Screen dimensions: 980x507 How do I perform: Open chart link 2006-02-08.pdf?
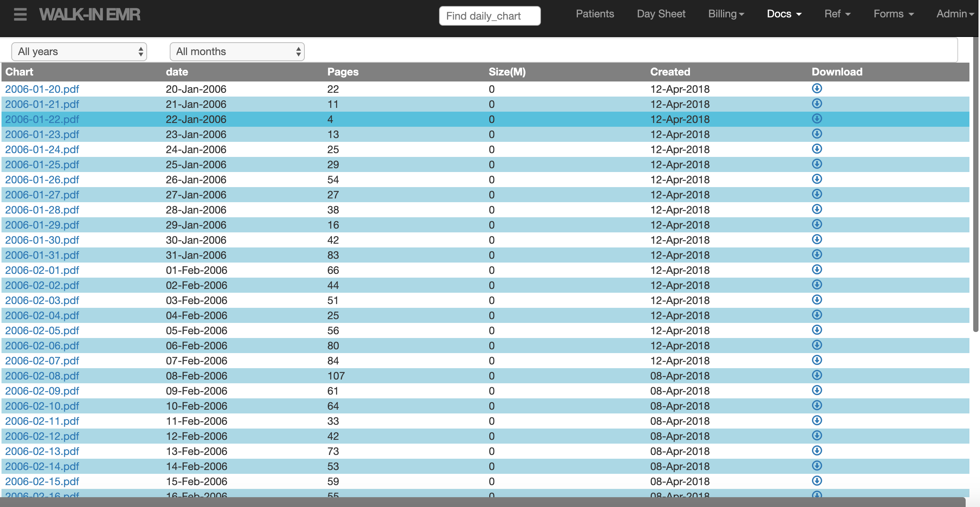[x=42, y=376]
